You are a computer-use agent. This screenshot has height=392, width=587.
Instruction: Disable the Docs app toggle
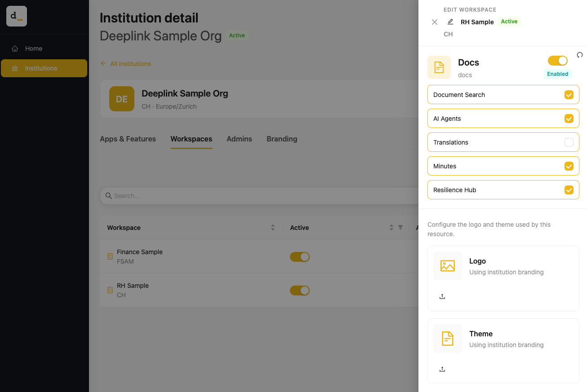(558, 61)
